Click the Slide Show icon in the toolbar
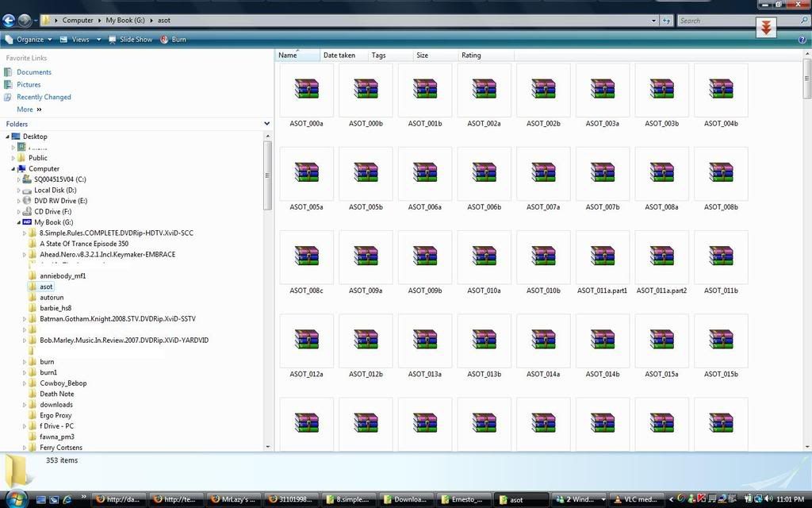The width and height of the screenshot is (812, 508). [113, 40]
